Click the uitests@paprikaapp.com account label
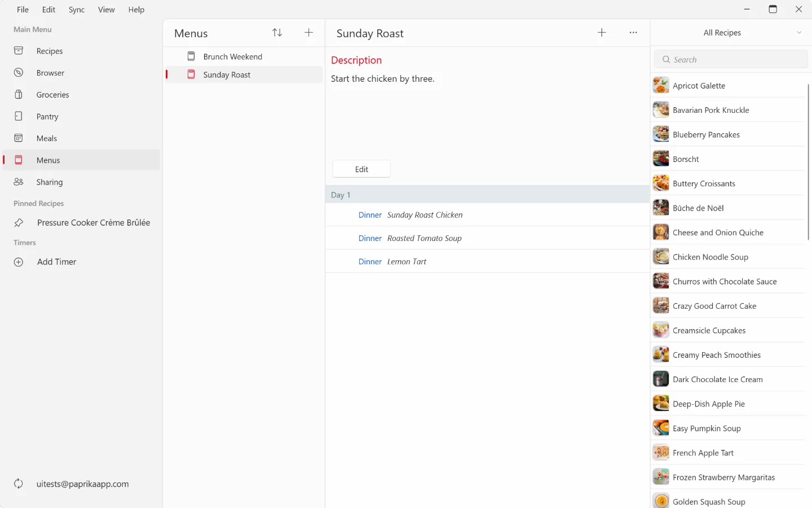 pyautogui.click(x=82, y=484)
